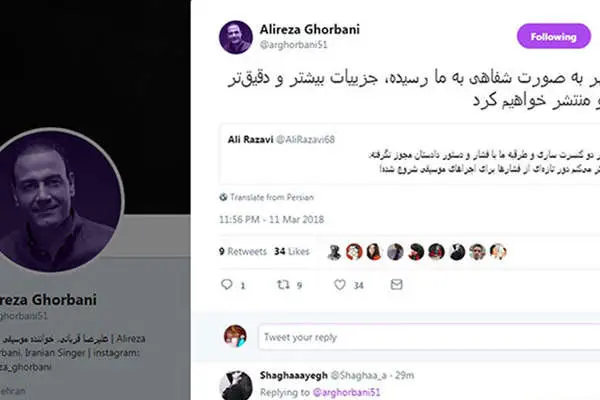The height and width of the screenshot is (400, 600).
Task: Open the first liker avatar in the row
Action: (334, 252)
